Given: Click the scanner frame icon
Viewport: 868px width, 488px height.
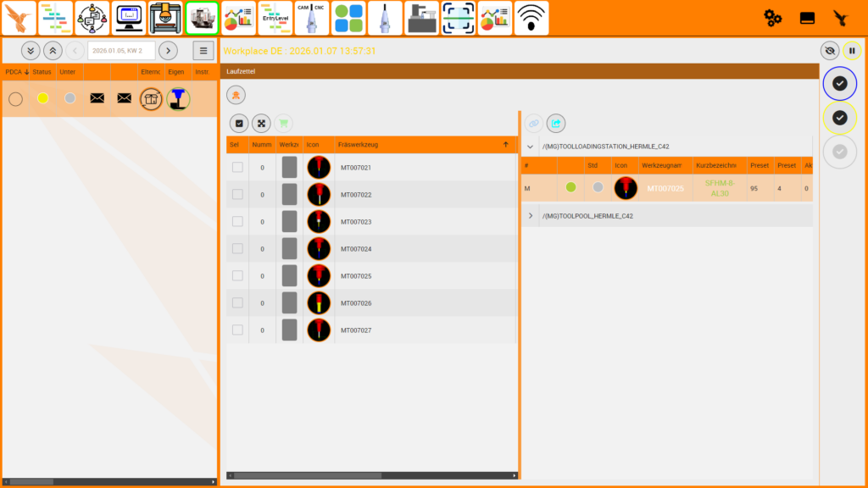Looking at the screenshot, I should 459,18.
